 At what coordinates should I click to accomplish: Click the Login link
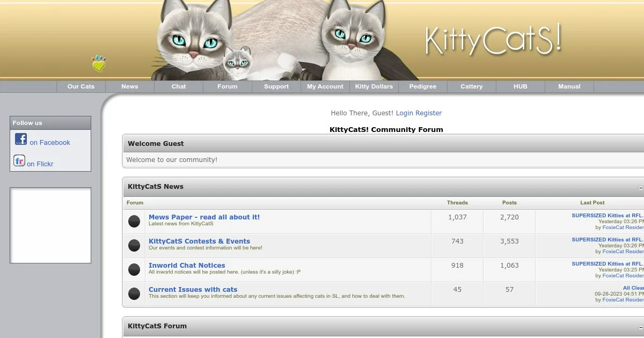coord(405,113)
